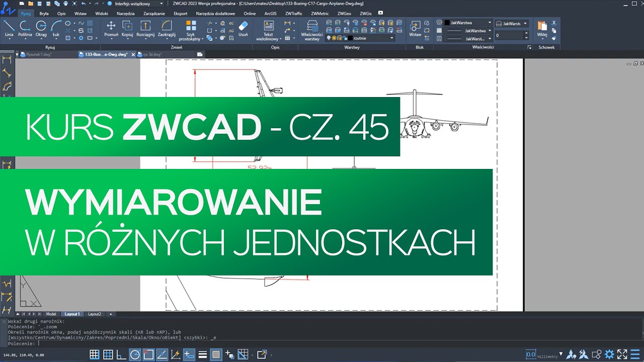This screenshot has height=362, width=644.
Task: Click the linear dimension tool in left toolbar
Action: tap(7, 59)
